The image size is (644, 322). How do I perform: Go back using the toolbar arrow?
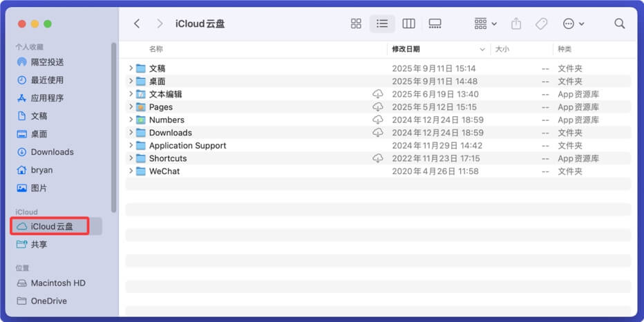click(137, 23)
